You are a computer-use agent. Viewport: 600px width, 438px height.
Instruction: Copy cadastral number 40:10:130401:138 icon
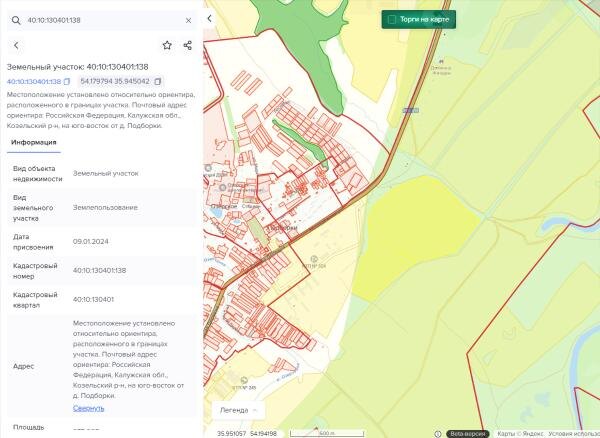click(67, 81)
